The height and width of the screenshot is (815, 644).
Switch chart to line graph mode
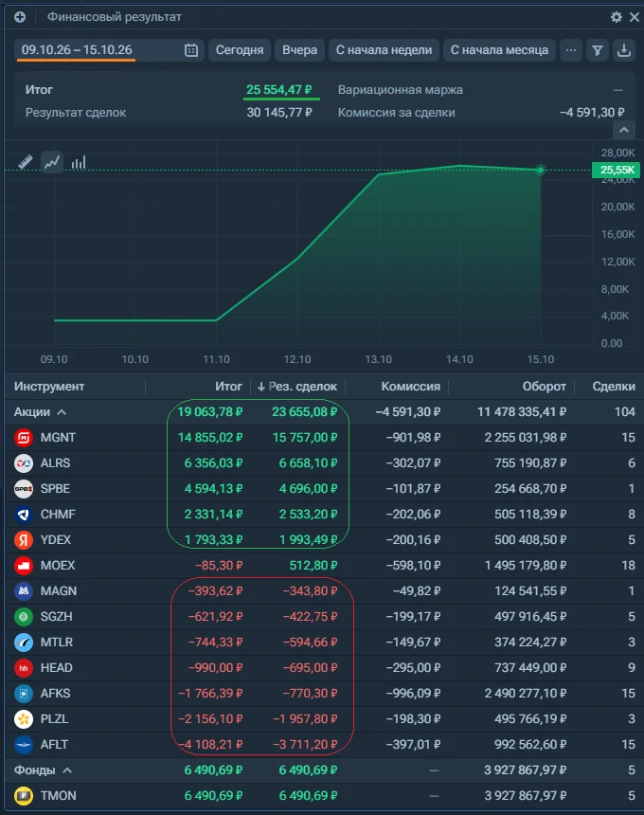click(x=52, y=162)
